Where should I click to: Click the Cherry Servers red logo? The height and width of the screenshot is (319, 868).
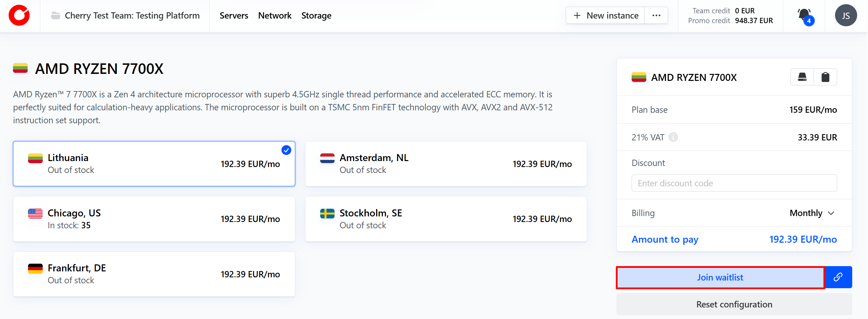click(x=19, y=16)
